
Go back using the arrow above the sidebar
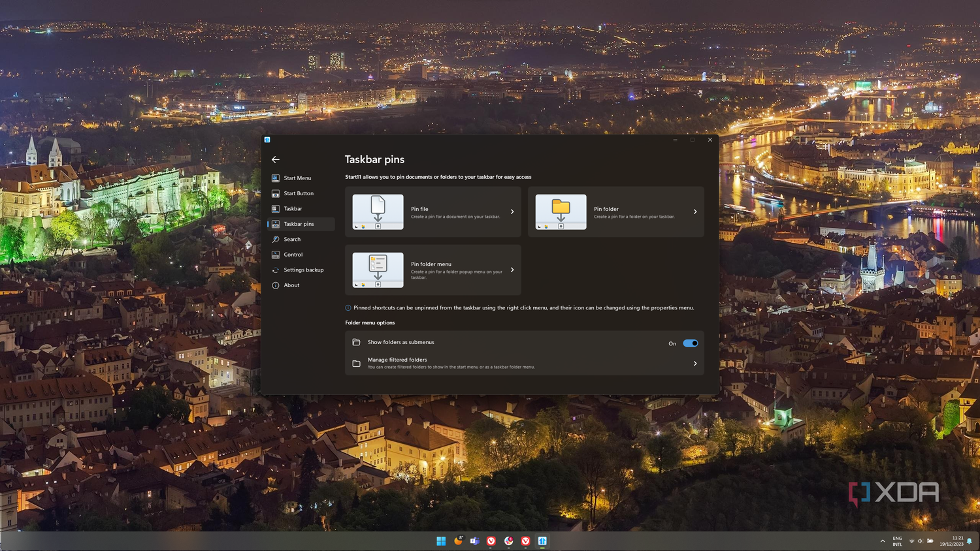[276, 159]
